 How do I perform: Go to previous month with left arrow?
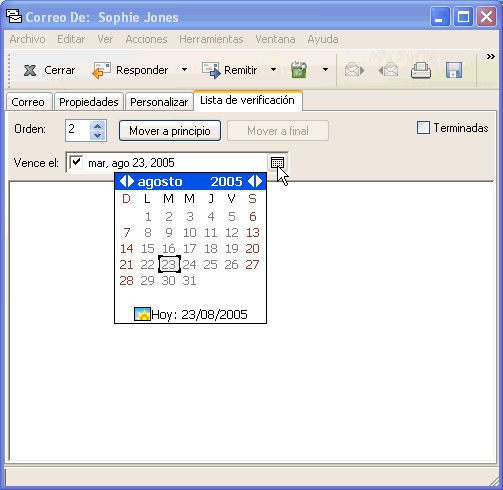coord(122,181)
